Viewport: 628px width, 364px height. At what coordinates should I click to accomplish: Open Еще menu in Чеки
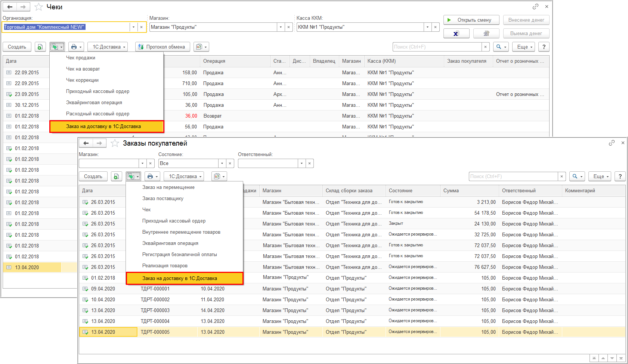523,47
